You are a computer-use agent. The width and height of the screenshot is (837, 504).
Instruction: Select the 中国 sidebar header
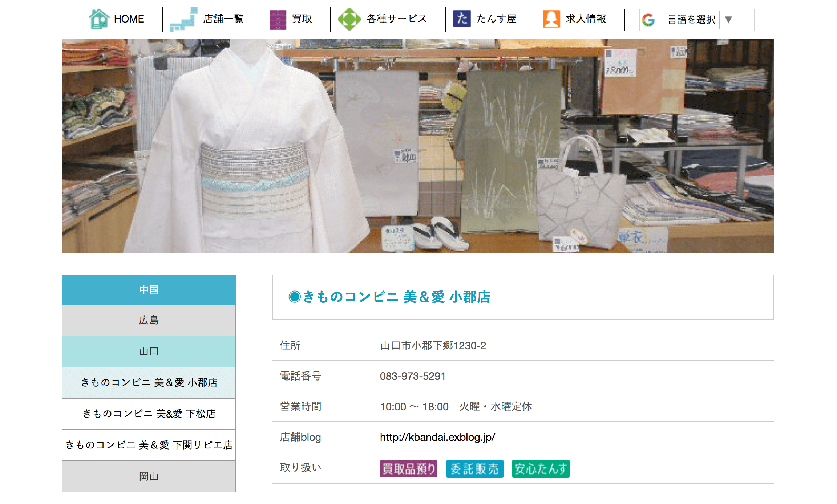[149, 290]
